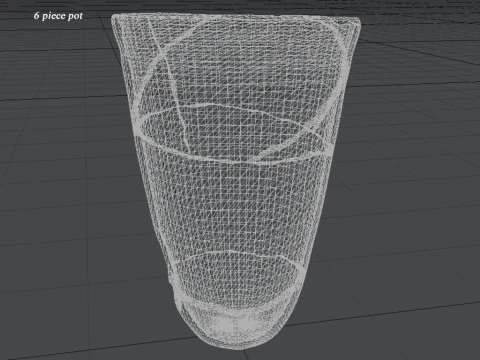
Task: Select the top-left rim corner of the pot
Action: tap(115, 18)
